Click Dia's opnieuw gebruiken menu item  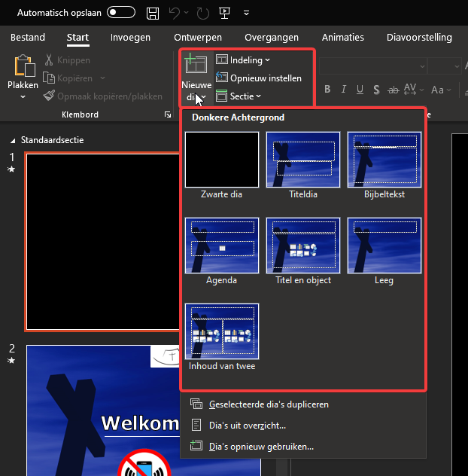[x=303, y=447]
